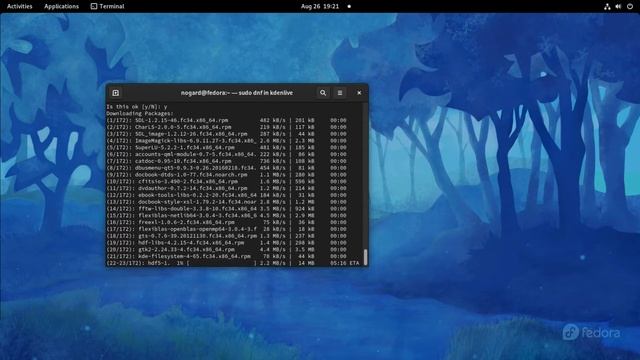Viewport: 640px width, 360px height.
Task: Click the docbook-dtds package line
Action: click(227, 175)
